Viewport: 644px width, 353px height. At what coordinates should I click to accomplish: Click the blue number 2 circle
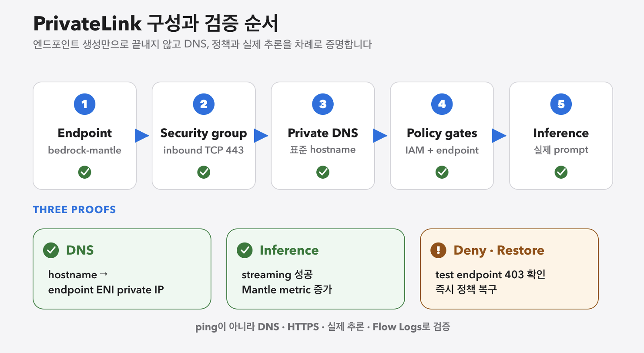pyautogui.click(x=204, y=104)
